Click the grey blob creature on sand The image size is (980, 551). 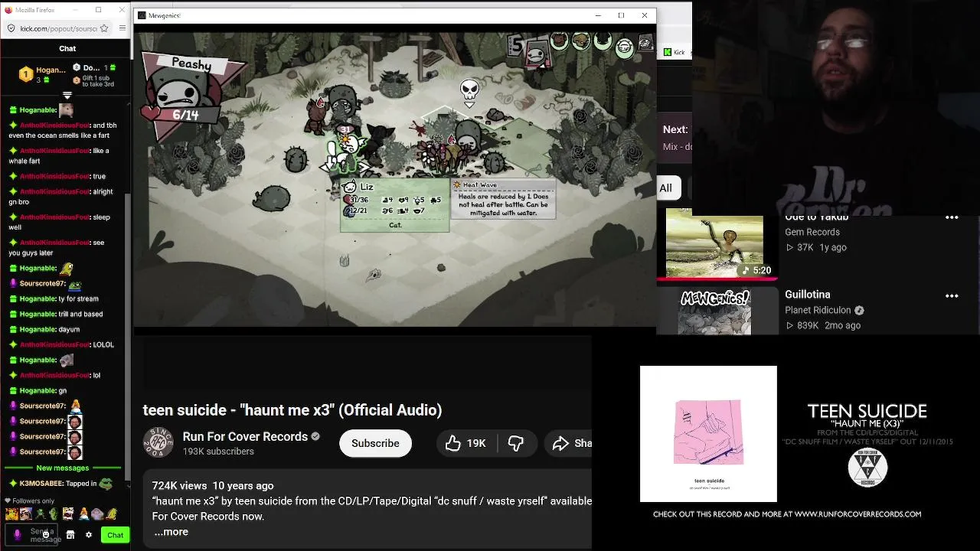click(x=270, y=199)
